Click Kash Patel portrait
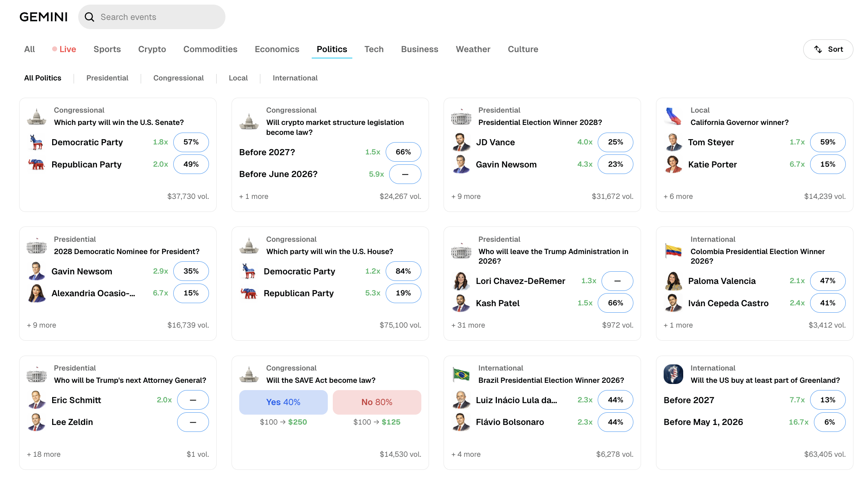Image resolution: width=868 pixels, height=479 pixels. [461, 303]
